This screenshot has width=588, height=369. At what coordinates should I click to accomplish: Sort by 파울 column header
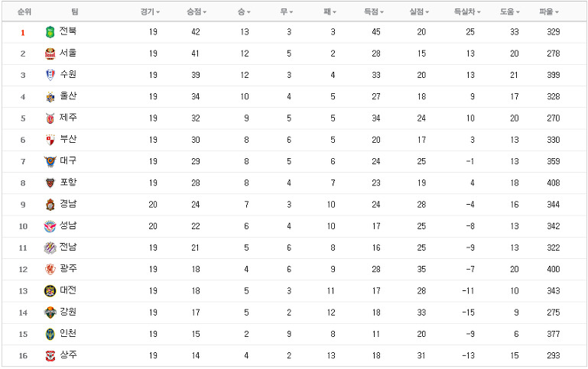549,12
